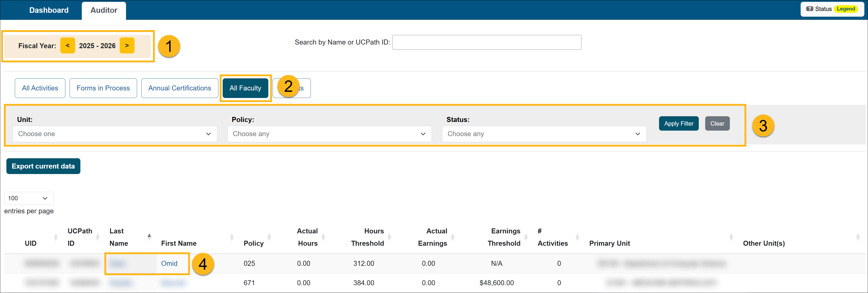The image size is (868, 293).
Task: Sort by # Activities column arrows
Action: tap(577, 237)
